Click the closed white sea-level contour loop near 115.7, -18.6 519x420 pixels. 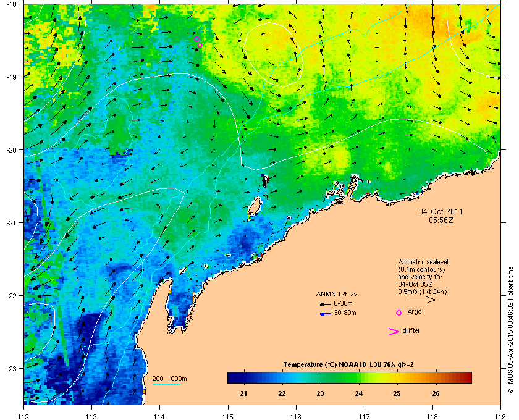pyautogui.click(x=274, y=55)
